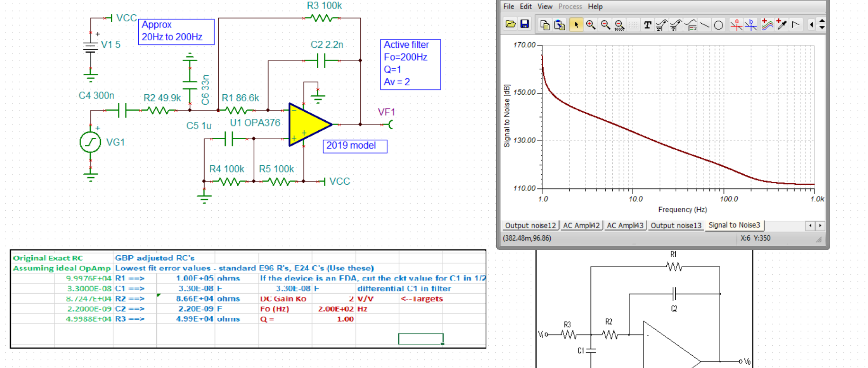Select the Circle drawing tool
The width and height of the screenshot is (868, 368).
click(x=718, y=25)
